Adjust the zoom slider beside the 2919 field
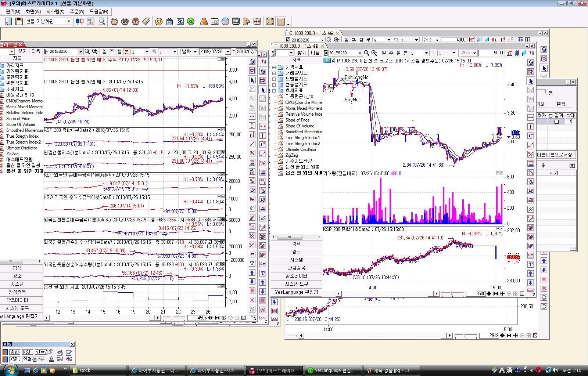588x376 pixels. tap(465, 336)
